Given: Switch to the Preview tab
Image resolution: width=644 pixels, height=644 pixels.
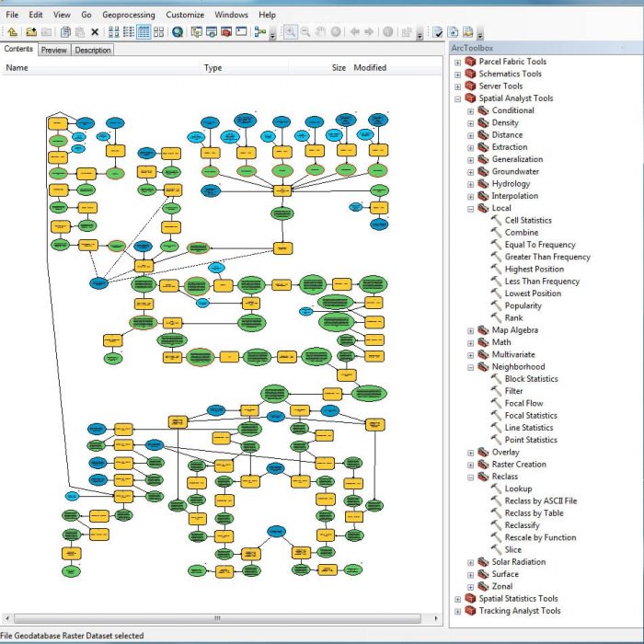Looking at the screenshot, I should coord(53,50).
